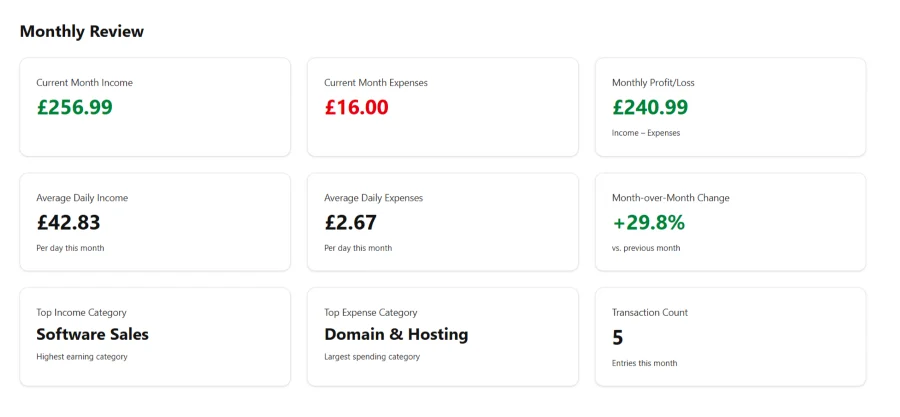Click the vs. previous month caption
This screenshot has height=417, width=900.
click(x=645, y=248)
